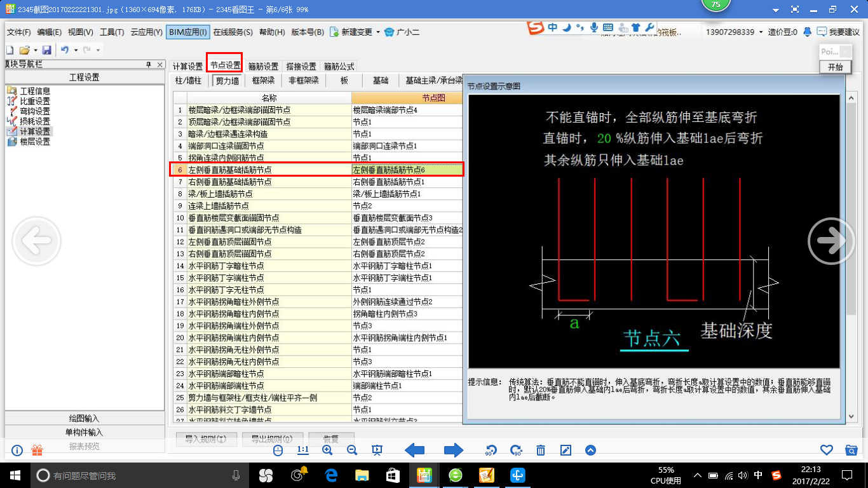
Task: Go to previous image with left circle arrow
Action: click(x=36, y=240)
